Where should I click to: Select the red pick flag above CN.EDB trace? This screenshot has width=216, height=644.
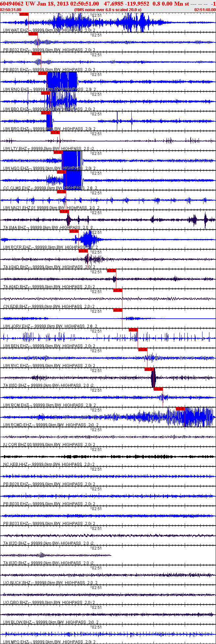[x=118, y=290]
